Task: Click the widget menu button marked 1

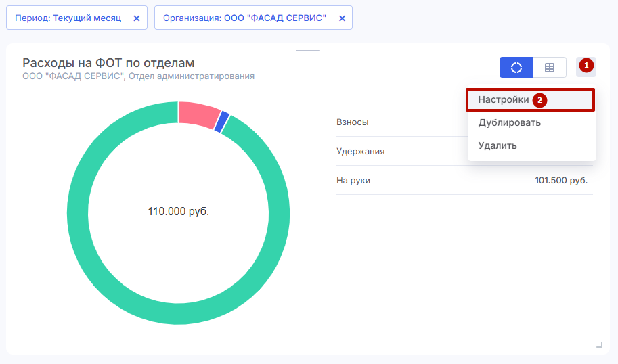Action: [586, 66]
